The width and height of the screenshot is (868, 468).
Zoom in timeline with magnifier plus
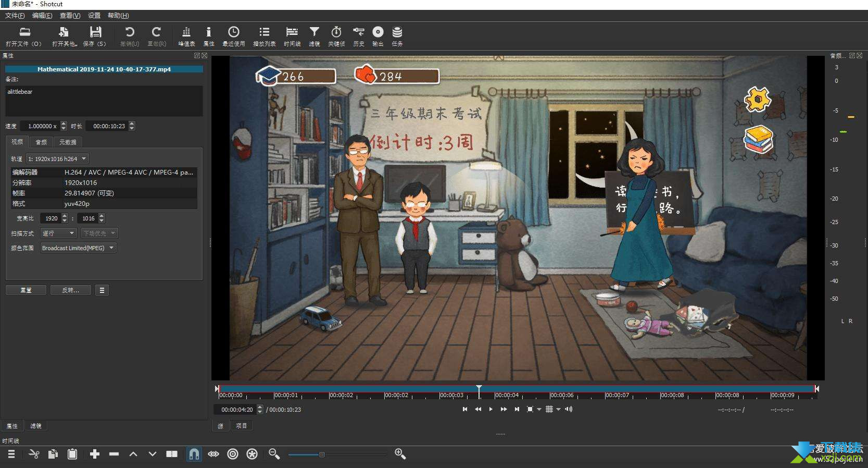tap(400, 454)
